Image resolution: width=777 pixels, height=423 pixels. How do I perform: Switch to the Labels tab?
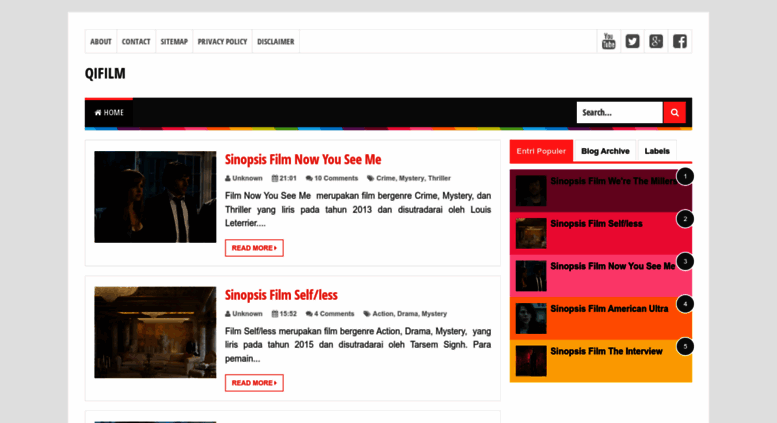[x=657, y=151]
